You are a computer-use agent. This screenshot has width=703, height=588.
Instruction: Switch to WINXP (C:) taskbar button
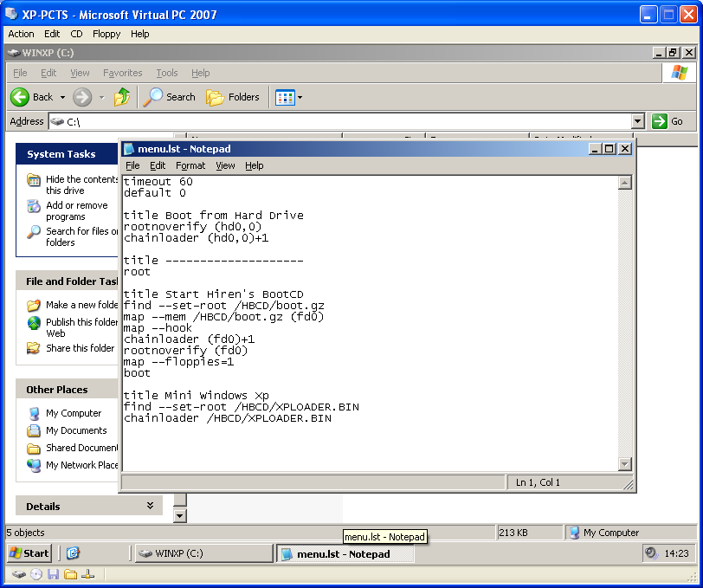(x=203, y=553)
